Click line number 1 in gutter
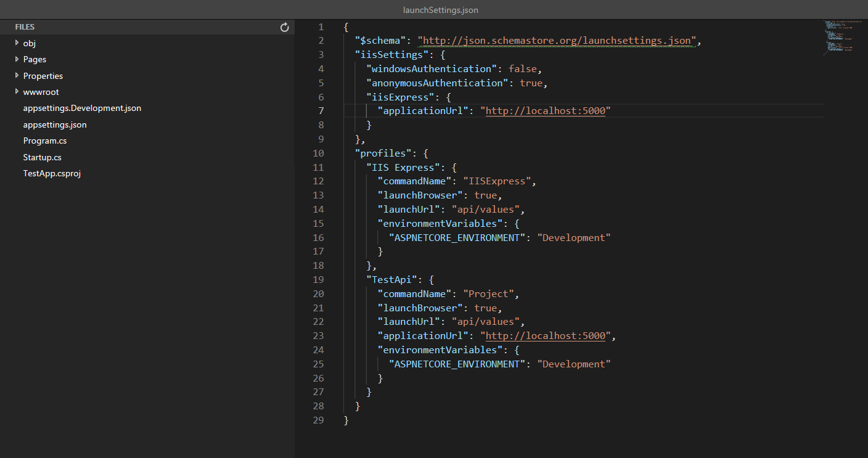868x458 pixels. pos(321,27)
